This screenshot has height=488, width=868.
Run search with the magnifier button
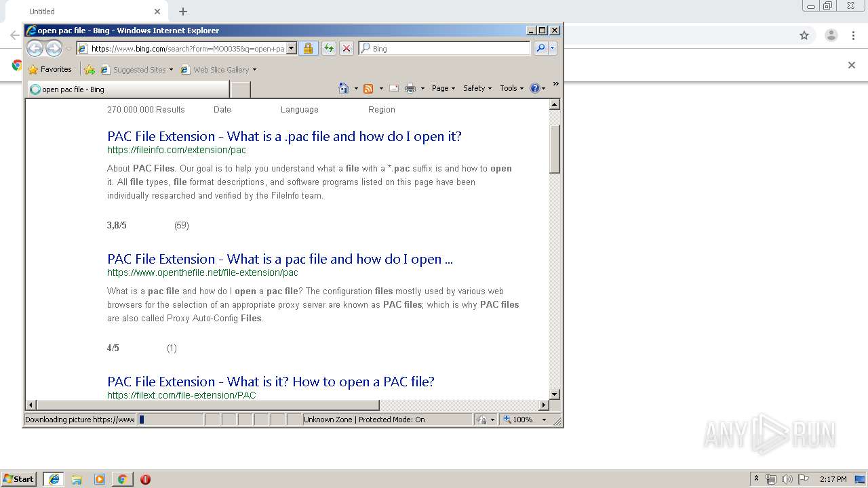(x=540, y=48)
